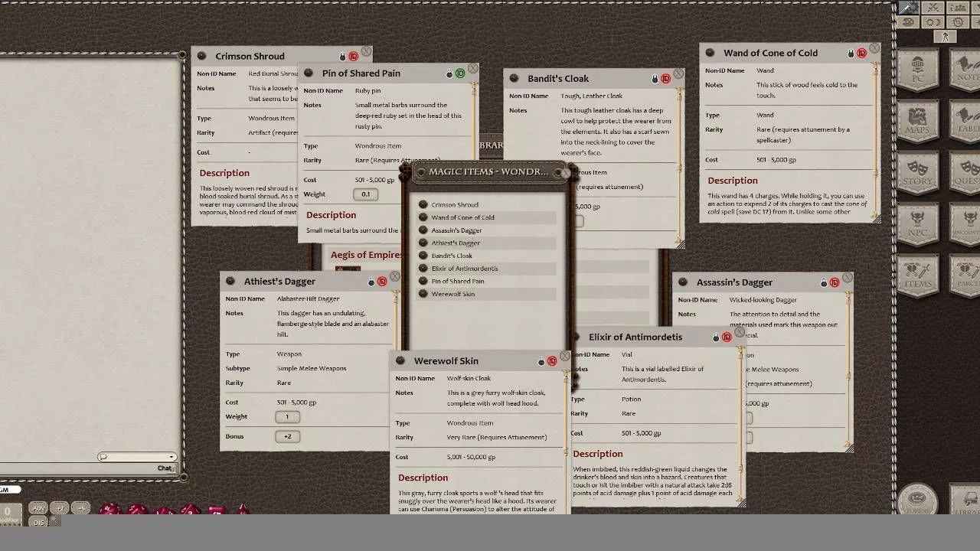Click the ADV modifier button
This screenshot has width=980, height=551.
(x=38, y=508)
